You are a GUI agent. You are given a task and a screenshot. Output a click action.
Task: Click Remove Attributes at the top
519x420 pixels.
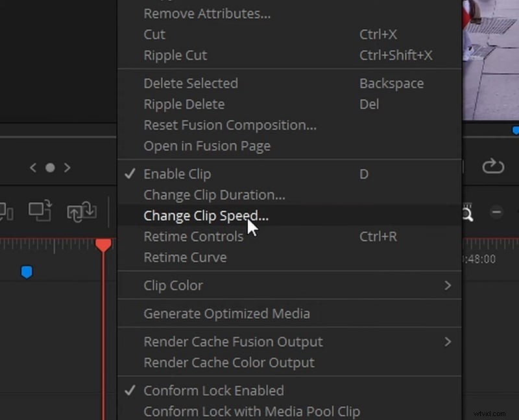click(207, 13)
